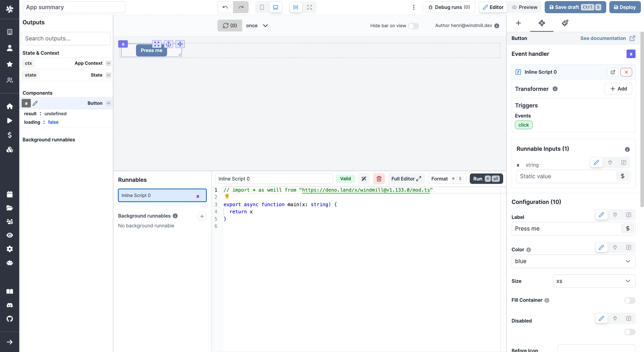The width and height of the screenshot is (644, 352).
Task: Connect the x input using the plug icon
Action: tap(610, 163)
